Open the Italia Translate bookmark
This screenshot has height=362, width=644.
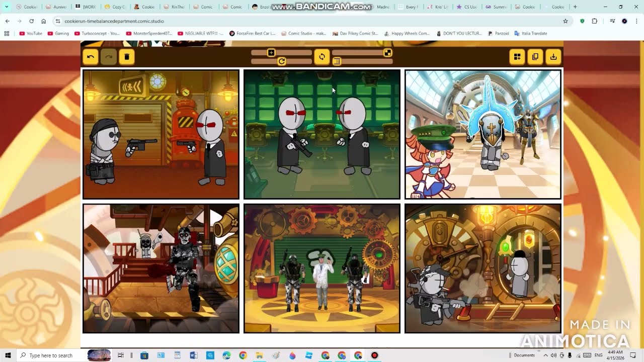pos(531,33)
